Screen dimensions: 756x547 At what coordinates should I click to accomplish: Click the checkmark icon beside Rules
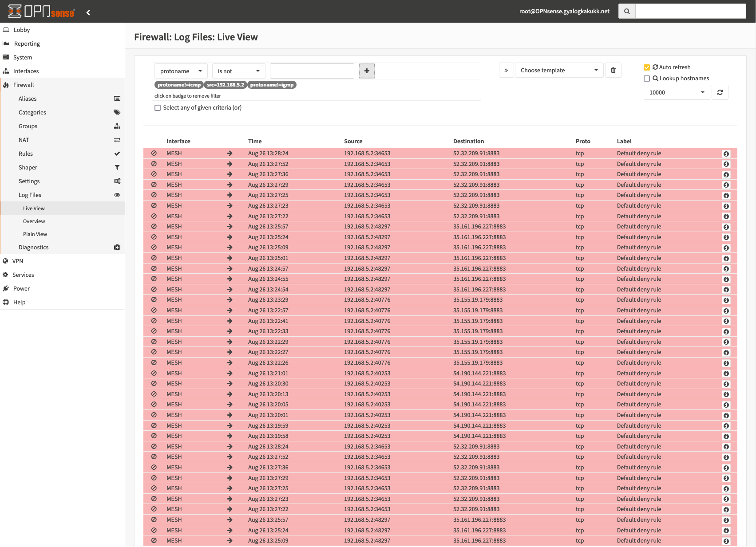pos(117,153)
